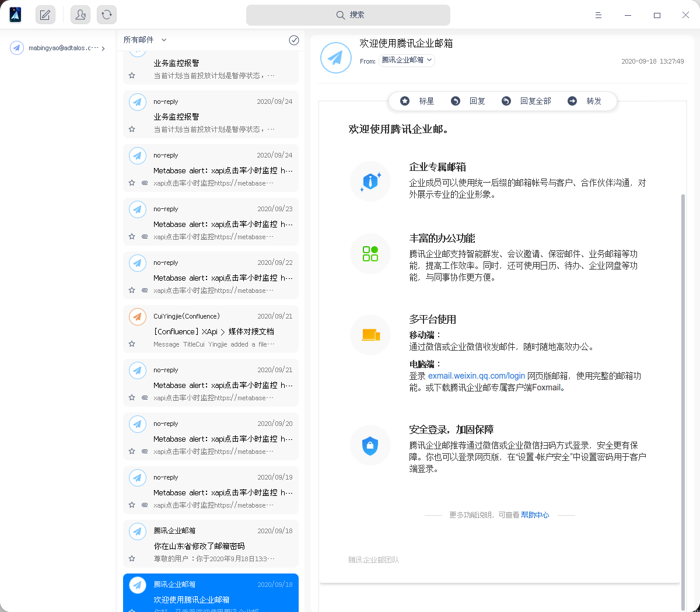The image size is (700, 612).
Task: Star the 2020/09/24 Metabase alert message
Action: click(x=132, y=183)
